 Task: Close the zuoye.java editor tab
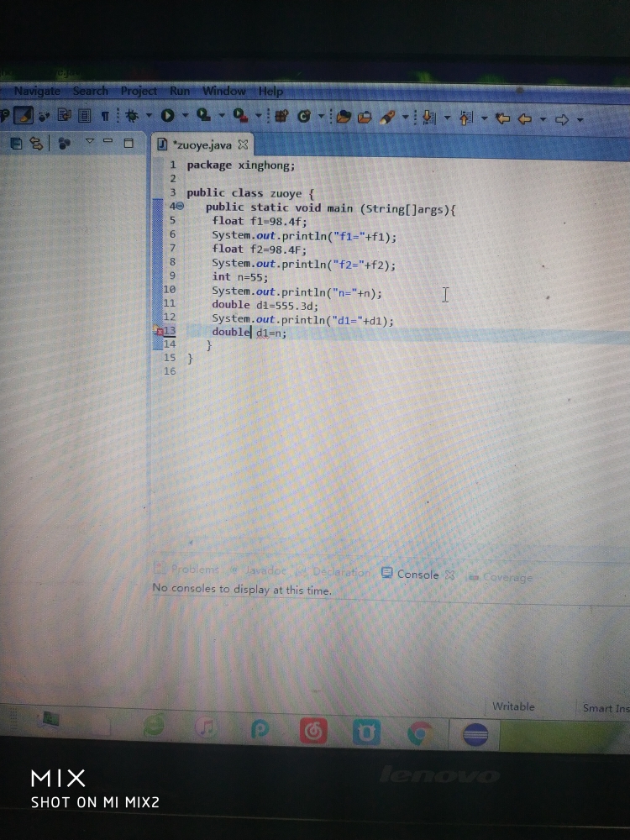click(243, 144)
